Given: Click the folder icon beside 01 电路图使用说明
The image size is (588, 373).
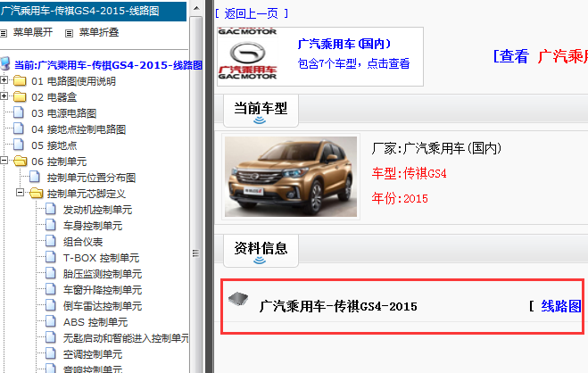Looking at the screenshot, I should point(20,81).
